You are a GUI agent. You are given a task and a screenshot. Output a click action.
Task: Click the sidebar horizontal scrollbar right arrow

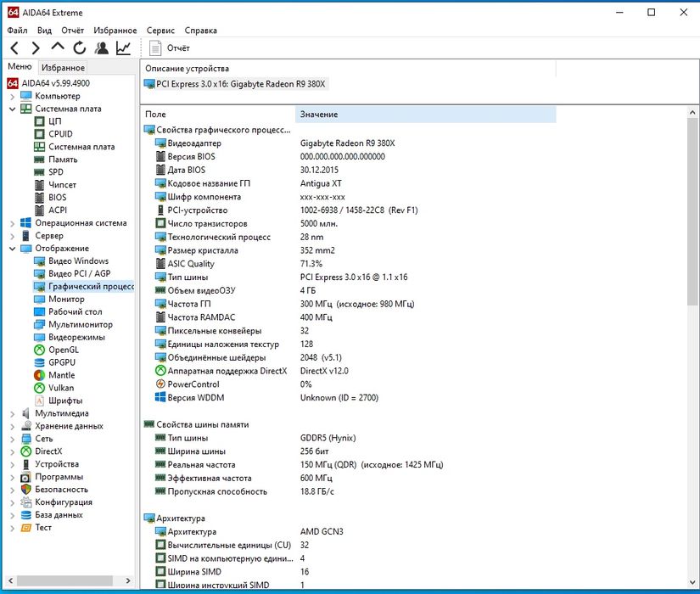coord(127,580)
